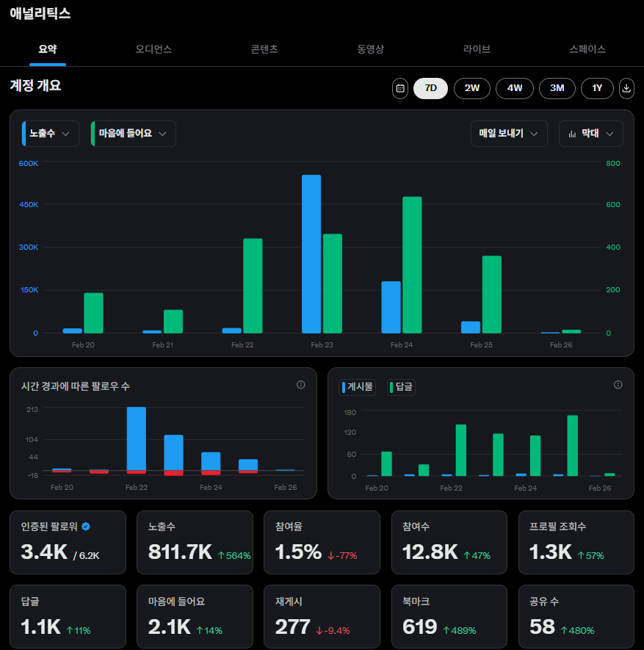Click the blue Feb 23 impressions bar

pyautogui.click(x=311, y=254)
